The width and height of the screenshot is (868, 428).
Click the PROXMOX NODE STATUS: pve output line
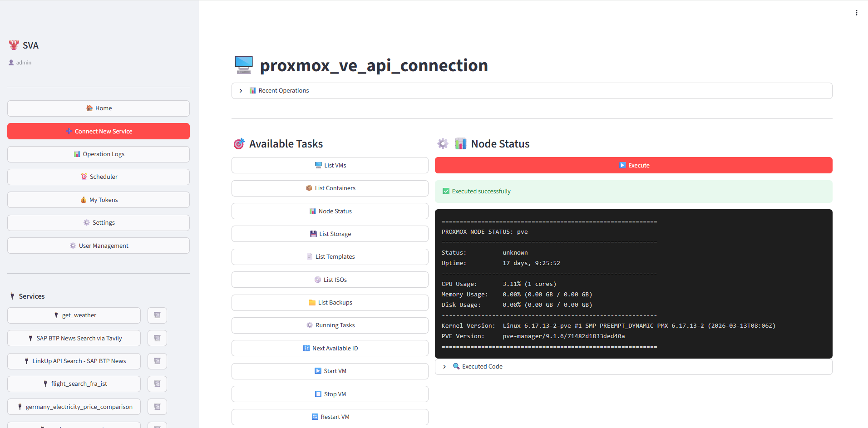click(484, 232)
